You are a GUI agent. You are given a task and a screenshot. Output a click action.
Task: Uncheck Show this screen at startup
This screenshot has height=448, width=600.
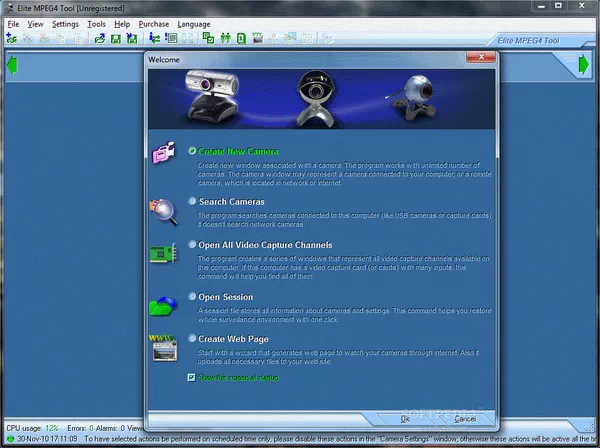[x=192, y=378]
